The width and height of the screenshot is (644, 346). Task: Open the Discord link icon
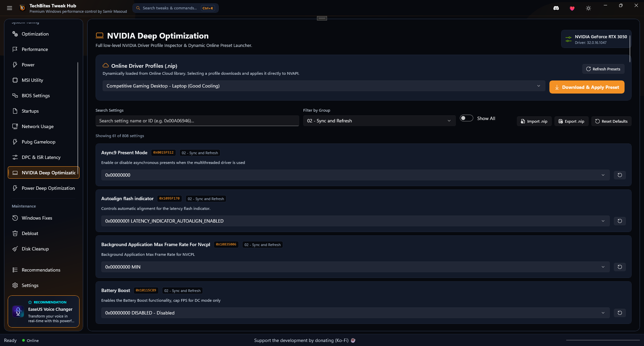tap(556, 8)
